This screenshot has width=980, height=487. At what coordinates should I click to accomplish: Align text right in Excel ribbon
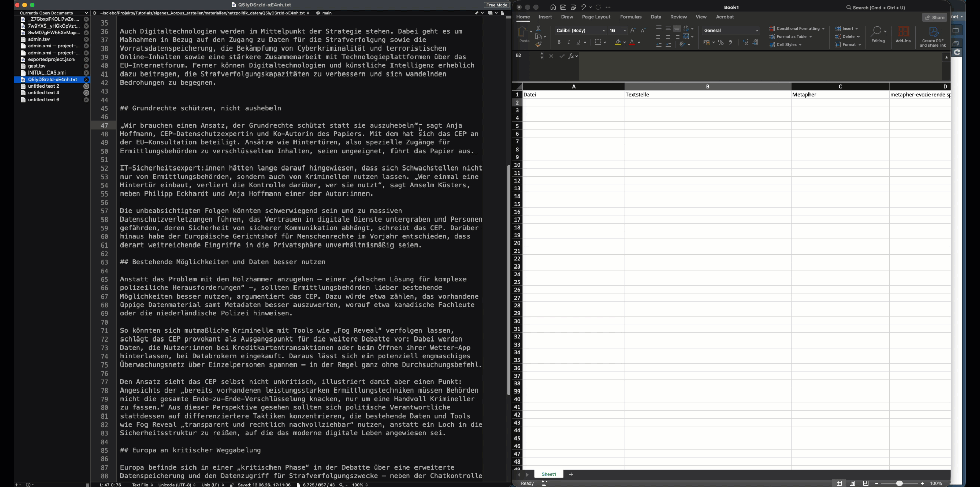[x=677, y=36]
